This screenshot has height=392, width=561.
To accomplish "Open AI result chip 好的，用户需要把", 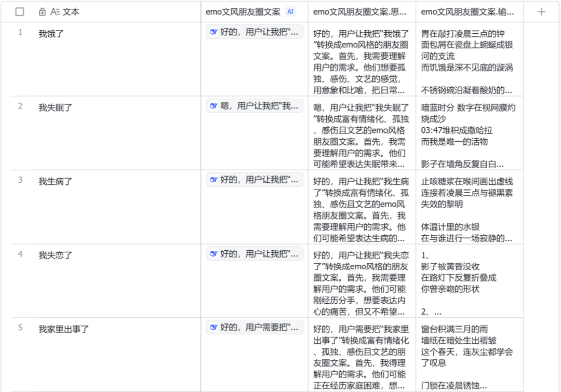I will [255, 327].
